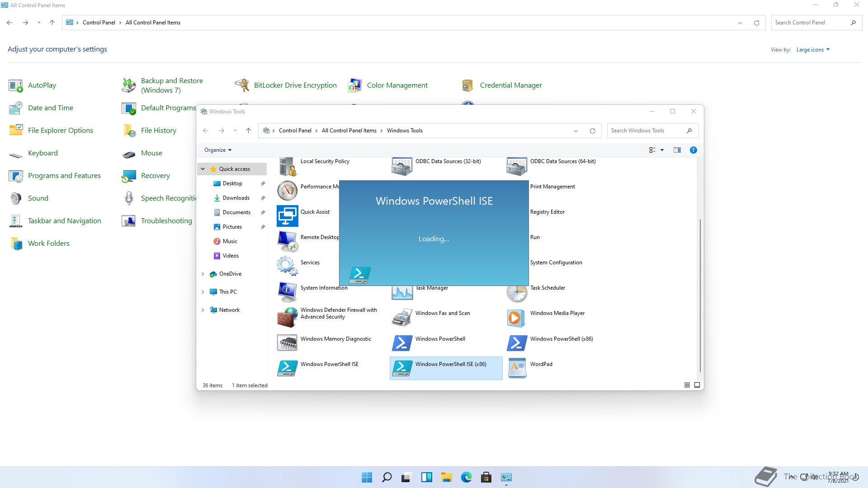The height and width of the screenshot is (488, 868).
Task: Launch Windows PowerShell (x86) icon
Action: (x=517, y=343)
